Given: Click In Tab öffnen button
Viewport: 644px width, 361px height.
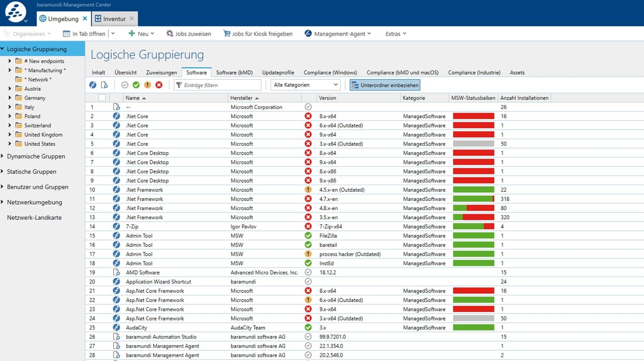Looking at the screenshot, I should pyautogui.click(x=84, y=34).
